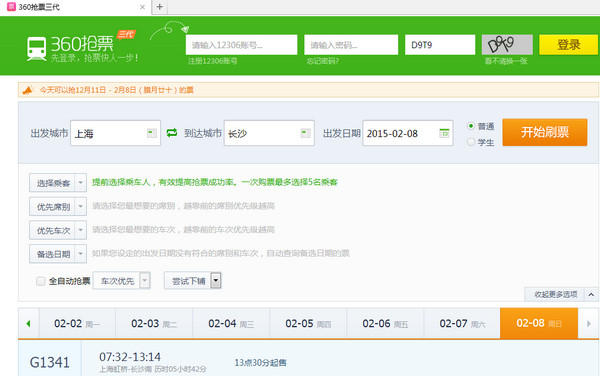Swap departure and arrival cities icon
Viewport: 600px width, 376px height.
pyautogui.click(x=172, y=133)
